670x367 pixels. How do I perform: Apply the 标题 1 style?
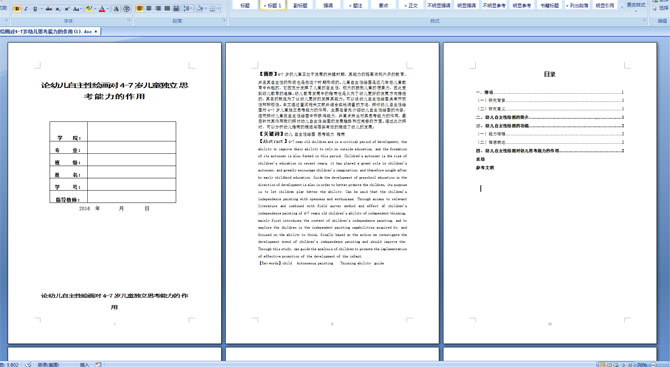coord(273,6)
